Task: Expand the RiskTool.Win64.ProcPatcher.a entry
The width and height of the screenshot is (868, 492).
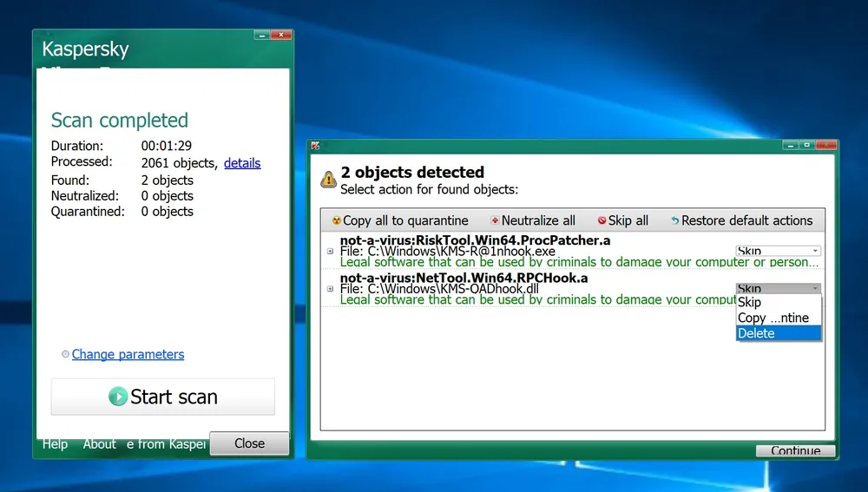Action: tap(330, 252)
